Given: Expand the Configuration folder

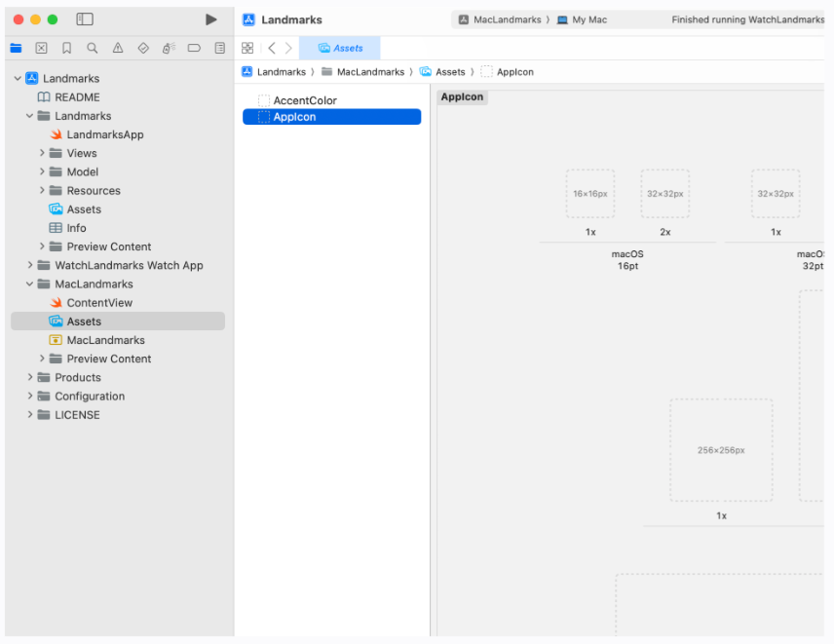Looking at the screenshot, I should 30,397.
